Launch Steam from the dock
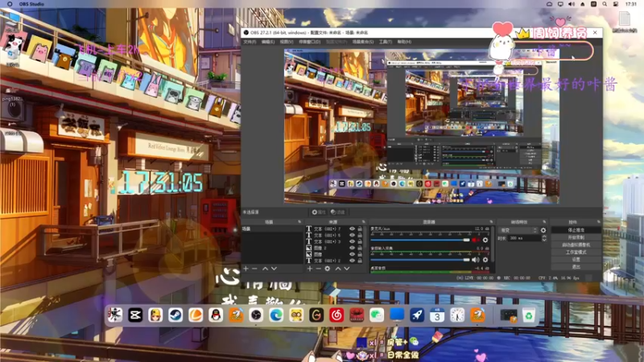The height and width of the screenshot is (362, 644). [x=175, y=315]
